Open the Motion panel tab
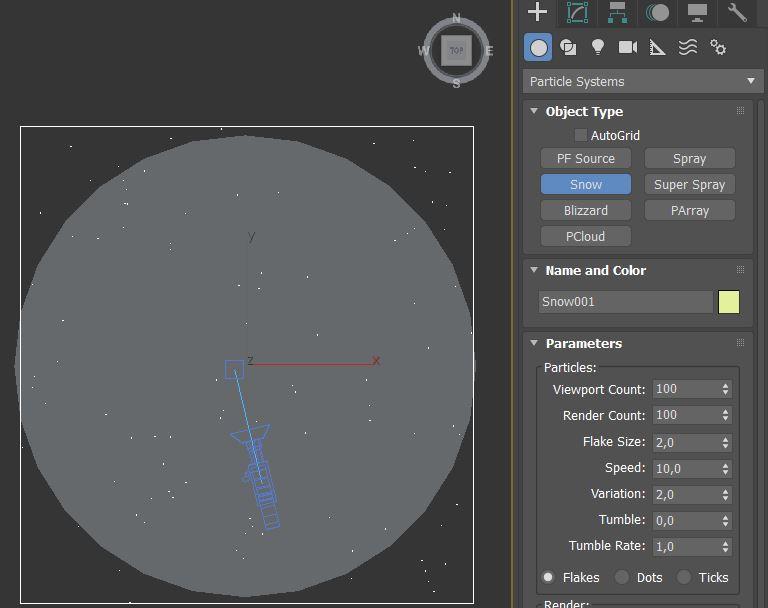The image size is (768, 608). click(657, 12)
